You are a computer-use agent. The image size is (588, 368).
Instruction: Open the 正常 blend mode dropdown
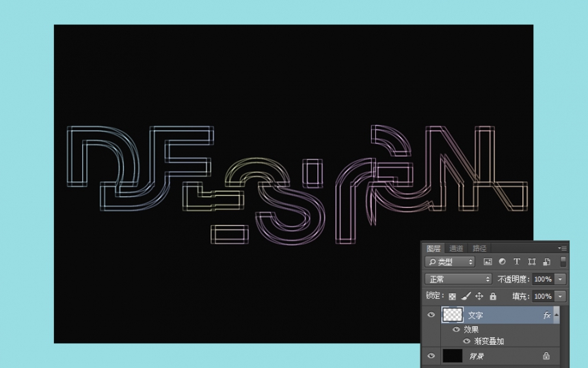[x=458, y=278]
